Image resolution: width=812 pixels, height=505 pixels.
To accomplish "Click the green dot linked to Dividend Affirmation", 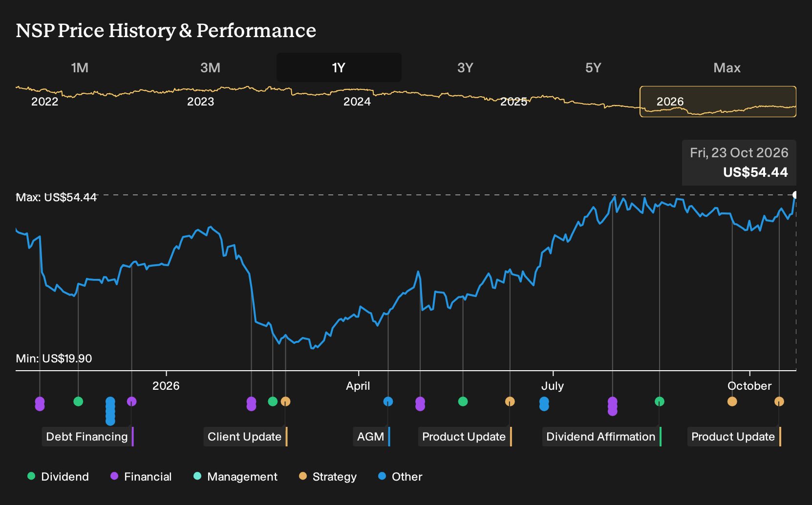I will (x=660, y=401).
